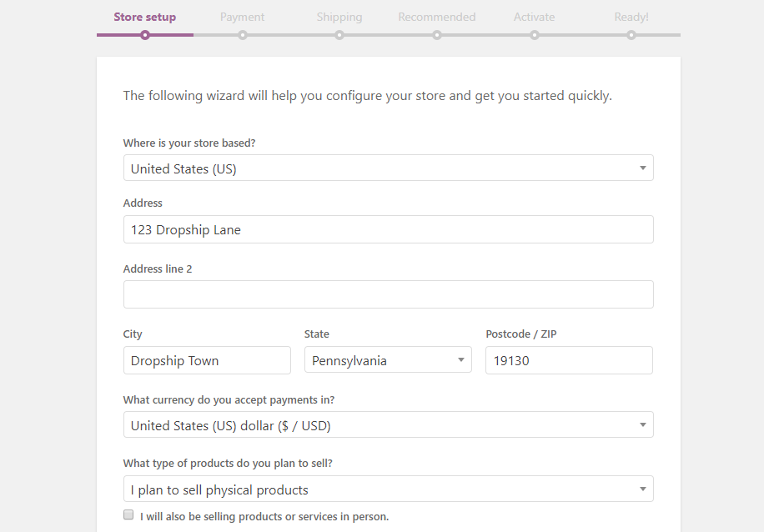Click the Shipping step circle marker
This screenshot has height=532, width=764.
pos(339,35)
